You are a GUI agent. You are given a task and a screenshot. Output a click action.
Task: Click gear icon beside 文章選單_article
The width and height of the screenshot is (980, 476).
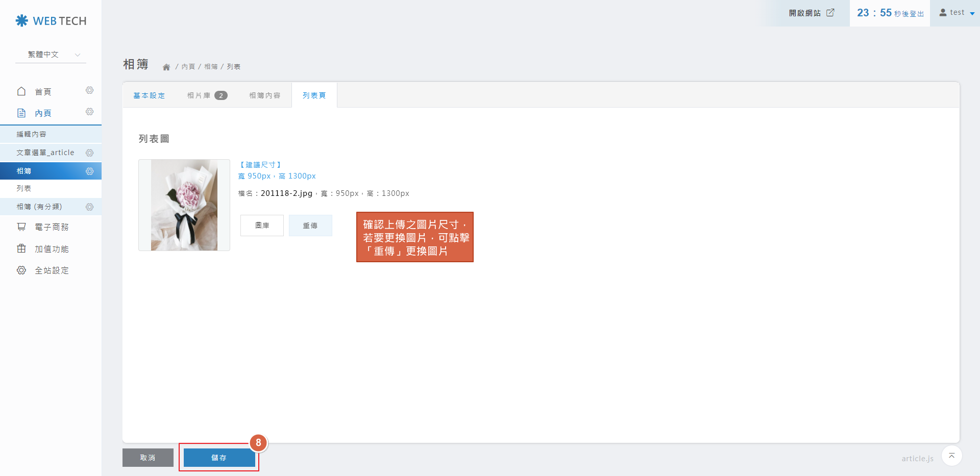tap(89, 153)
